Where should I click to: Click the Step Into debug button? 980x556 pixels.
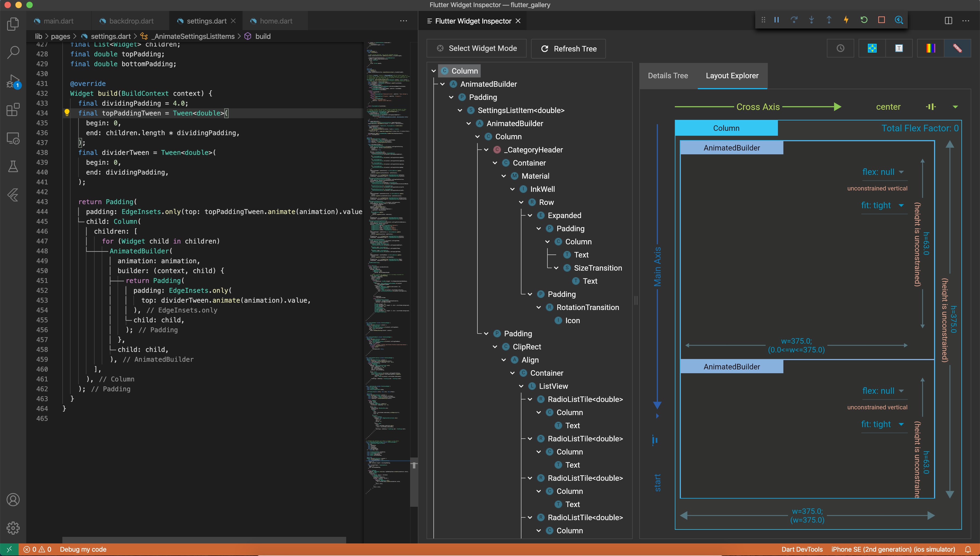coord(811,20)
